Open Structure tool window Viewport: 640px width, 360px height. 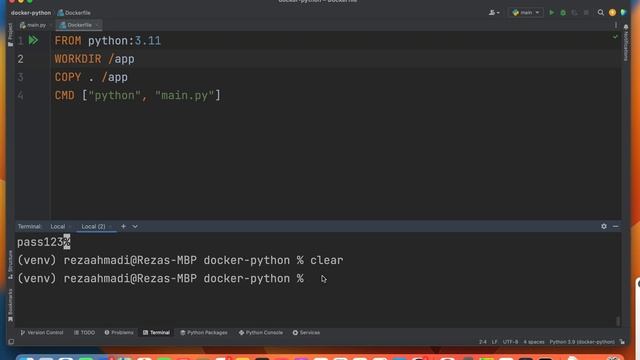pos(10,264)
